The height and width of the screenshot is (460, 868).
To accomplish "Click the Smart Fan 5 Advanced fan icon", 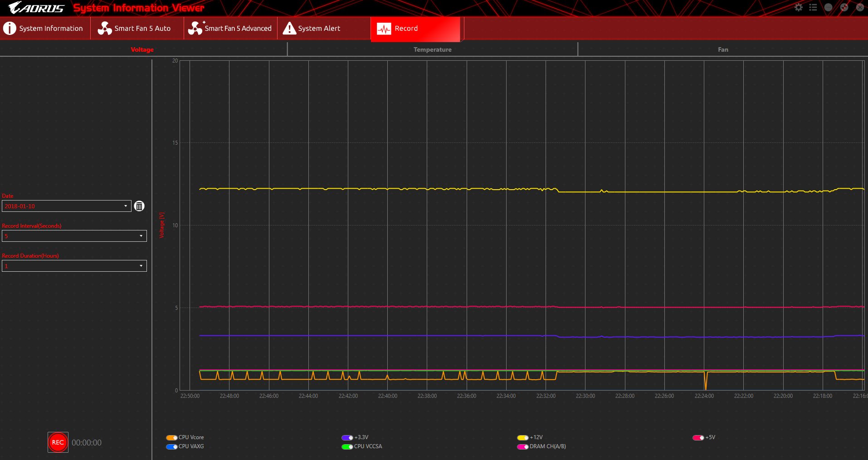I will pyautogui.click(x=195, y=28).
